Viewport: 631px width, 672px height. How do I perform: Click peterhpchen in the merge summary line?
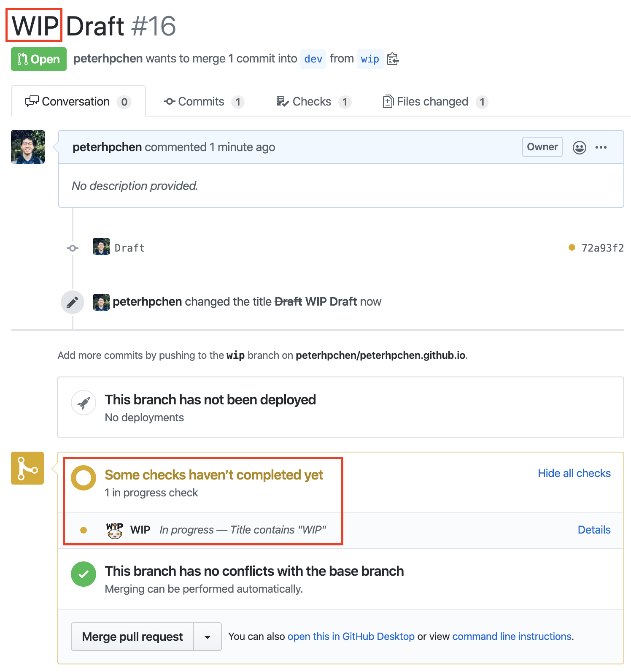tap(108, 58)
